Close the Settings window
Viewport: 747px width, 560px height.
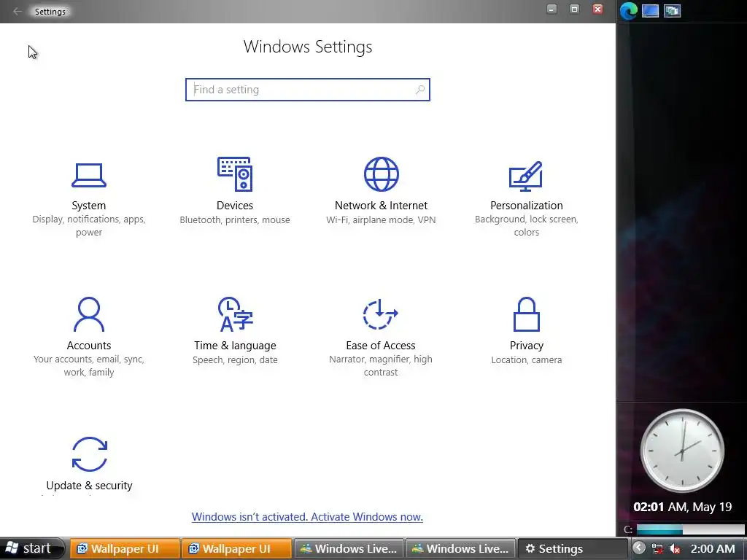click(597, 9)
